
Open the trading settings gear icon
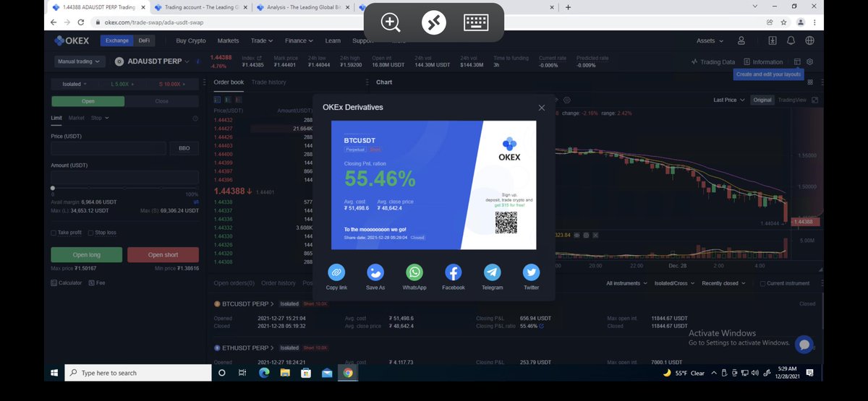(810, 61)
